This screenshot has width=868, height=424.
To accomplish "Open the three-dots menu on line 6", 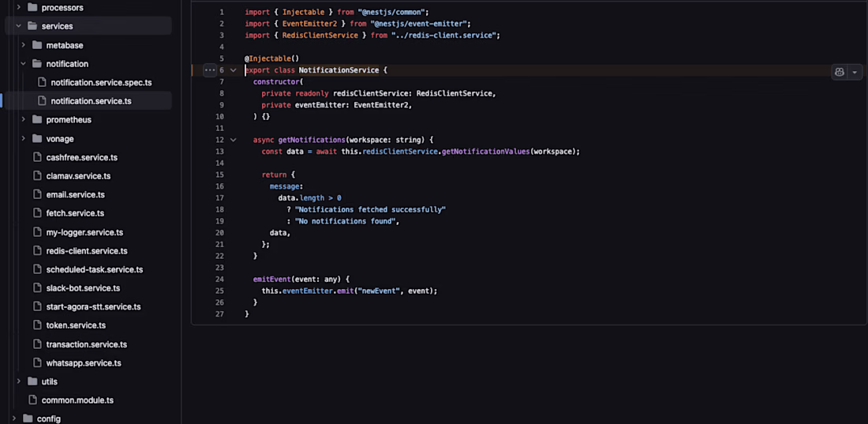I will tap(210, 70).
